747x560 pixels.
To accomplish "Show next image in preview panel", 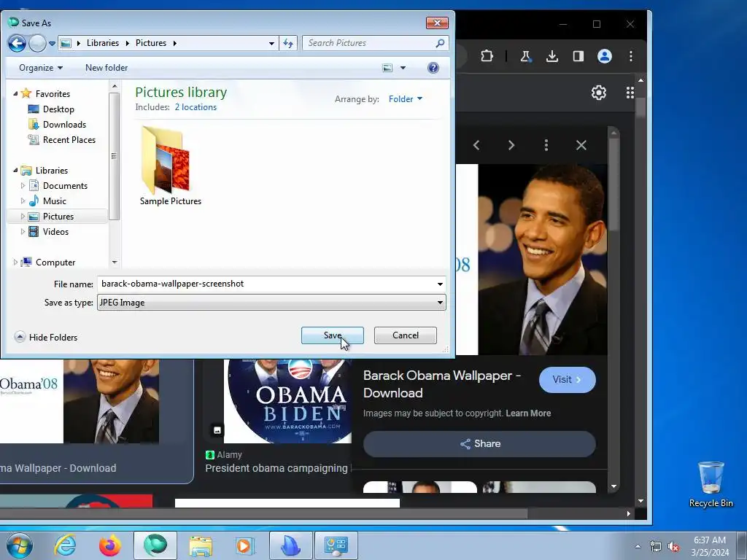I will click(x=511, y=145).
